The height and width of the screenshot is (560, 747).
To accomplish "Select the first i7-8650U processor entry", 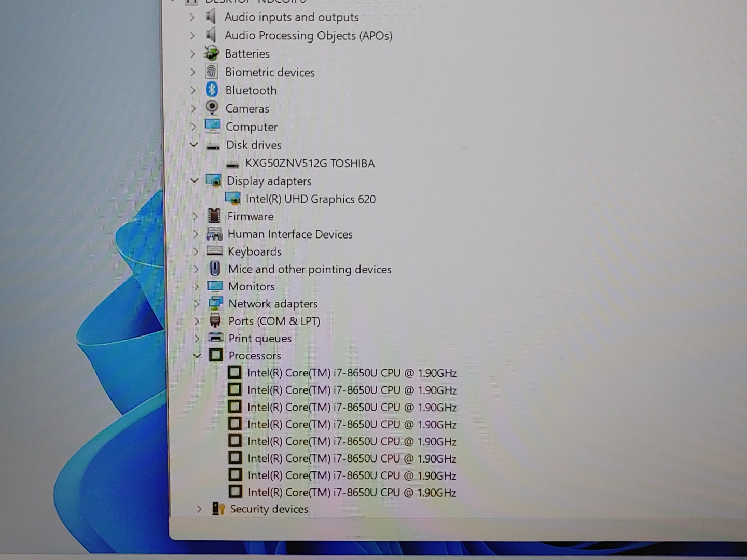I will pos(352,373).
